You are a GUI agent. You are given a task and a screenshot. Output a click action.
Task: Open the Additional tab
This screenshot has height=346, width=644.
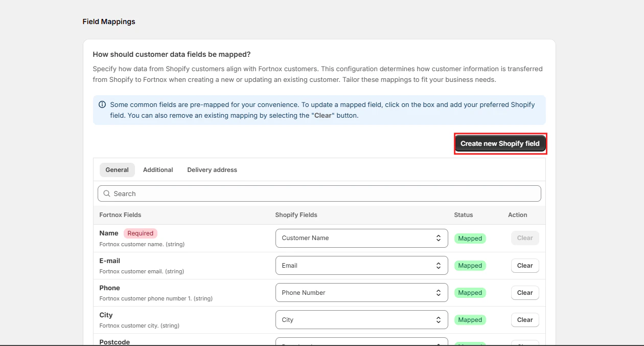(x=158, y=170)
